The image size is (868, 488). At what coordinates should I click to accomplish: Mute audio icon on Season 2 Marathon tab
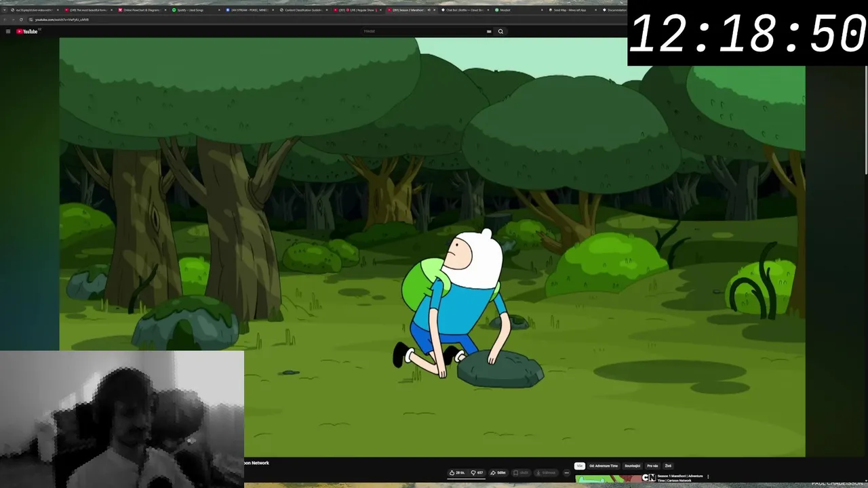pyautogui.click(x=428, y=10)
